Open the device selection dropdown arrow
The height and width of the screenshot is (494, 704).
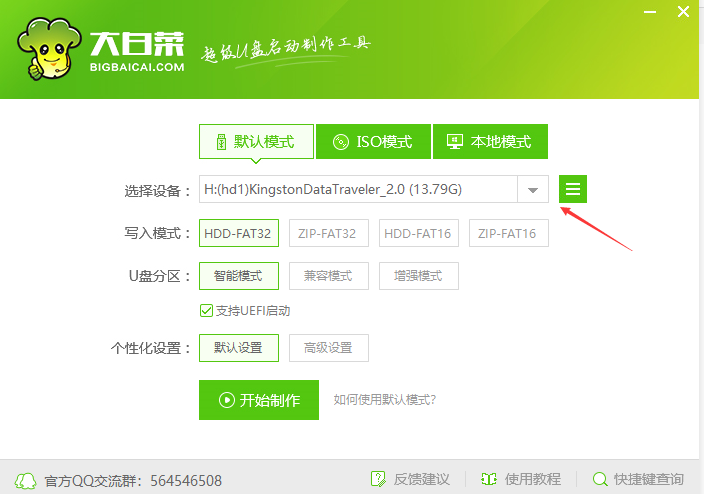pyautogui.click(x=533, y=189)
